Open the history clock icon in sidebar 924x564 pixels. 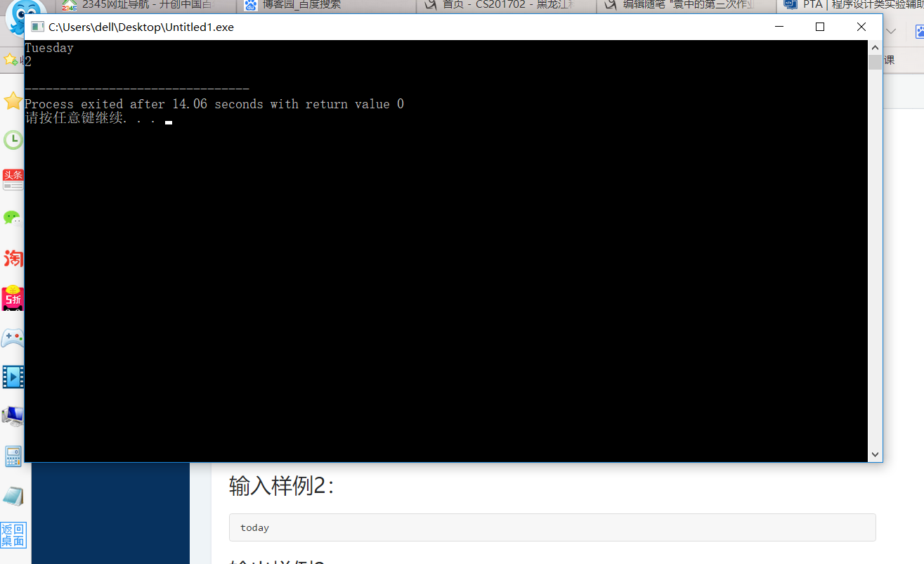(x=13, y=140)
